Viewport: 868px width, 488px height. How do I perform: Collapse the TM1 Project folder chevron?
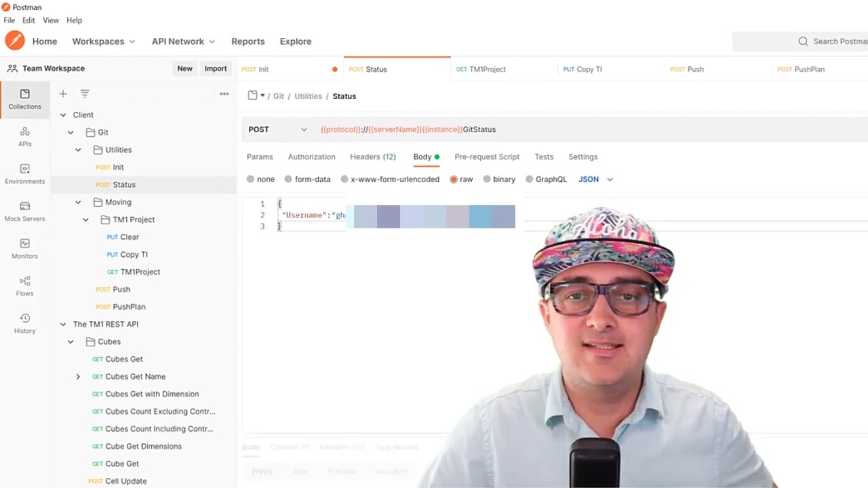(x=85, y=220)
